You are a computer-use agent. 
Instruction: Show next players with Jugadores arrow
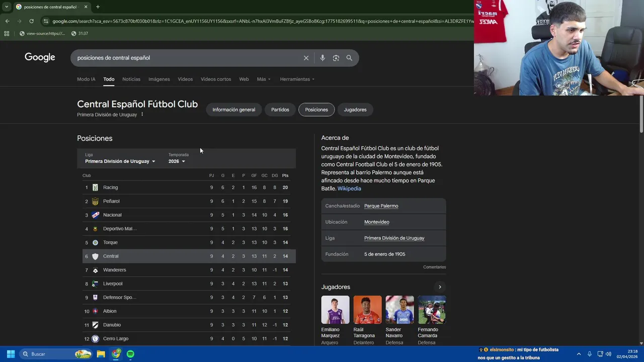pos(440,287)
